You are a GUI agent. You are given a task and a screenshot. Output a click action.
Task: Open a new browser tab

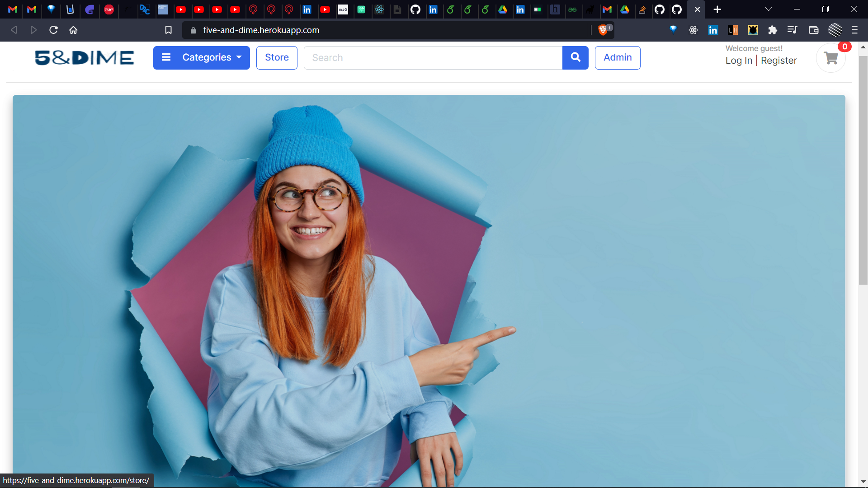click(x=717, y=9)
